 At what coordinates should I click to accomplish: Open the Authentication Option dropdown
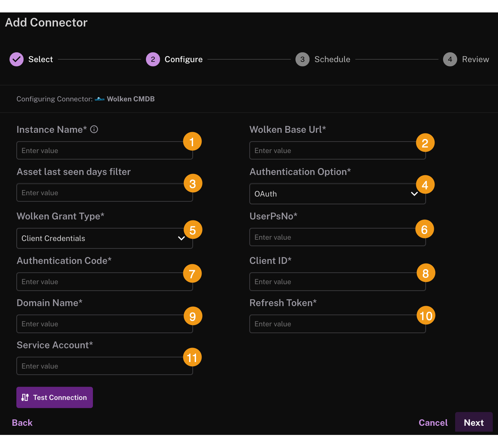[x=337, y=194]
